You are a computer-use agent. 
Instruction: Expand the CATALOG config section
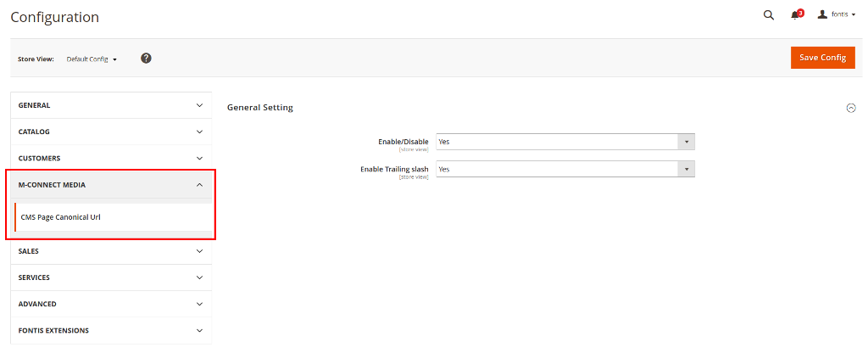(111, 132)
